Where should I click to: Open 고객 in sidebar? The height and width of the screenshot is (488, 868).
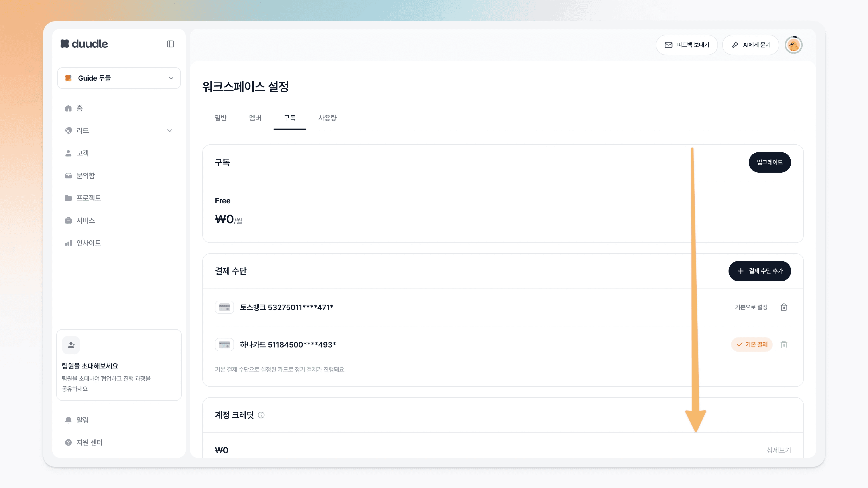pos(83,153)
